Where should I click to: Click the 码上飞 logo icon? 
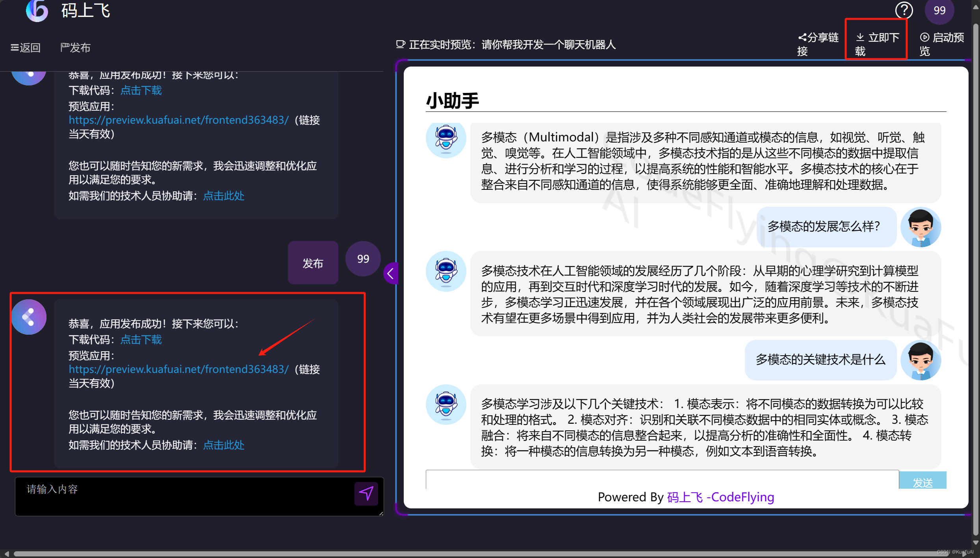(37, 10)
